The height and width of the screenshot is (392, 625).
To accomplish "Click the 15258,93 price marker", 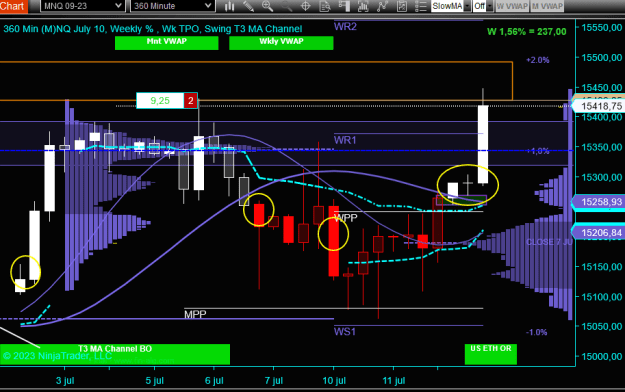I will tap(598, 202).
